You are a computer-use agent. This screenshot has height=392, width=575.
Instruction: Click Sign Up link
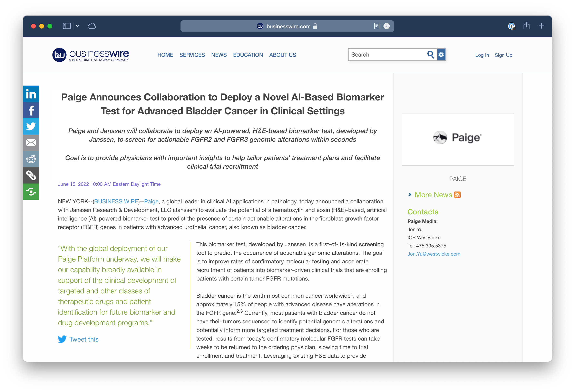pyautogui.click(x=504, y=55)
